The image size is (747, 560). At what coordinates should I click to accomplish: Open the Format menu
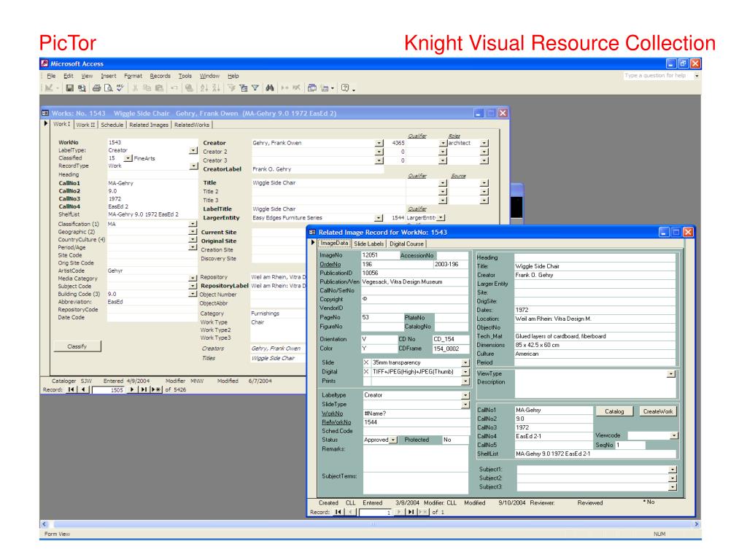click(x=133, y=76)
